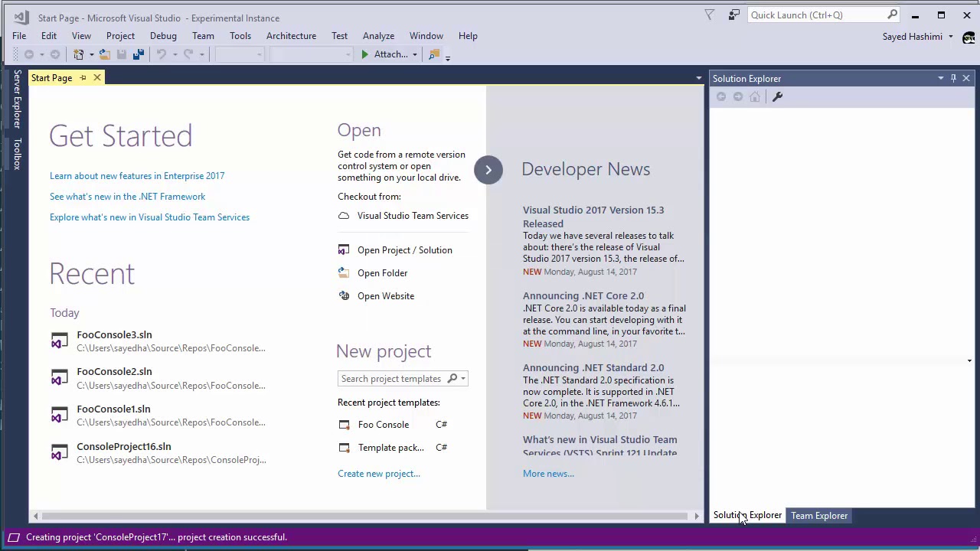Open the Solution Platforms combo box

311,54
